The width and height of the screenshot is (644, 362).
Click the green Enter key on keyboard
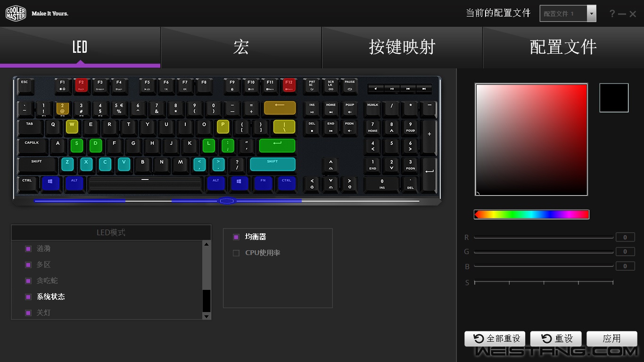pos(277,146)
